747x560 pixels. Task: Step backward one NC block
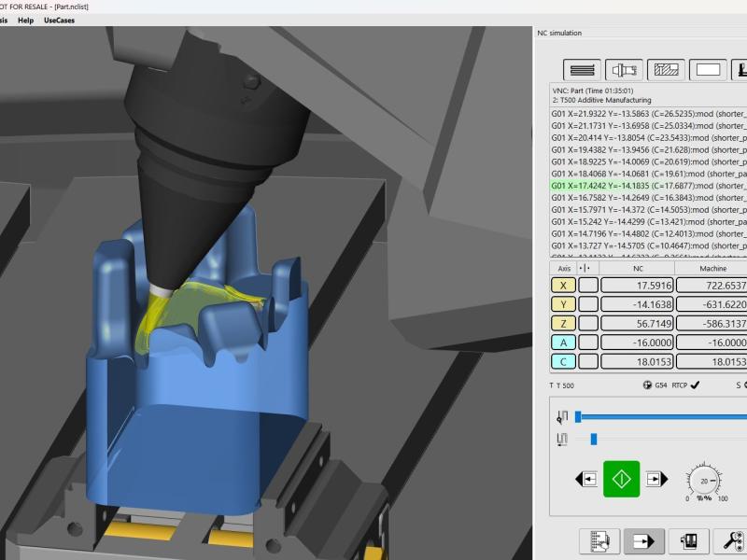coord(586,479)
